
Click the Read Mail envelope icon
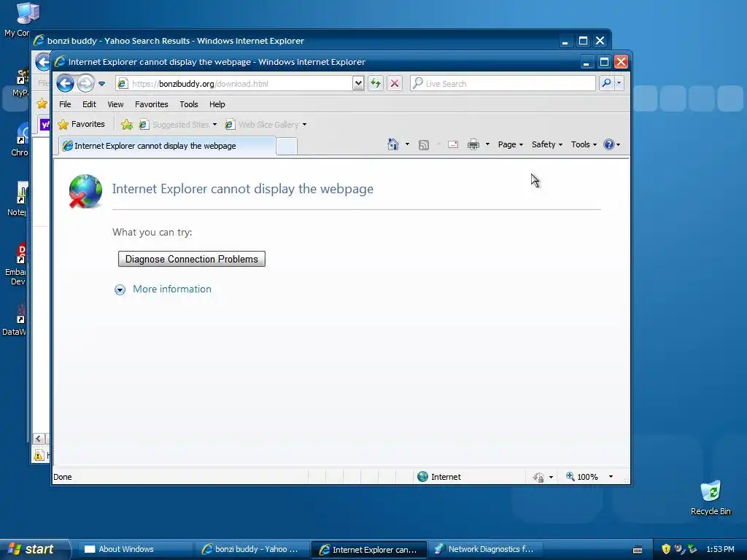453,144
